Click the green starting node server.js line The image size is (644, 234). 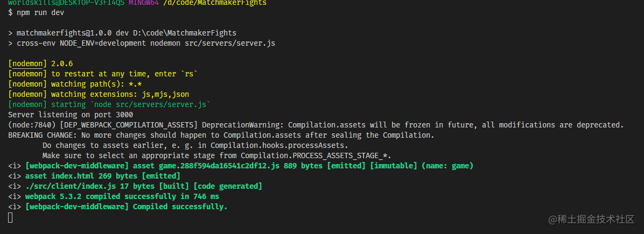tap(109, 105)
